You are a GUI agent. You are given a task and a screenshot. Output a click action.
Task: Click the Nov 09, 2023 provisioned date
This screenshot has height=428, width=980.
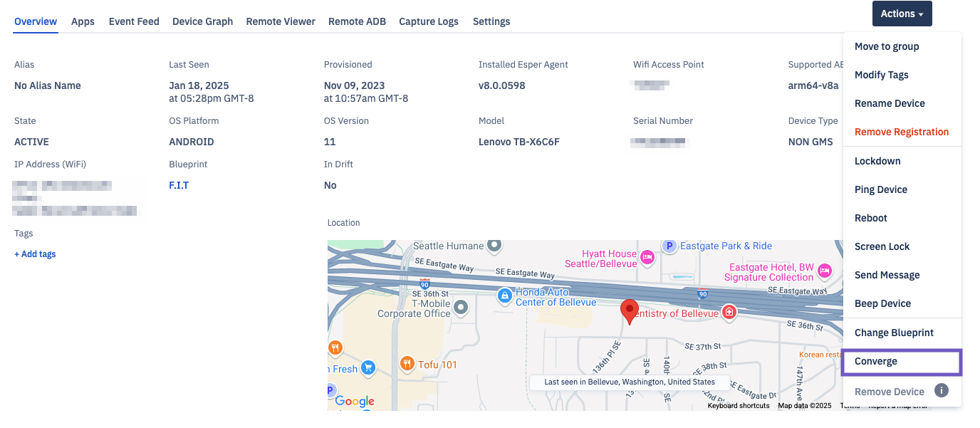click(x=355, y=85)
